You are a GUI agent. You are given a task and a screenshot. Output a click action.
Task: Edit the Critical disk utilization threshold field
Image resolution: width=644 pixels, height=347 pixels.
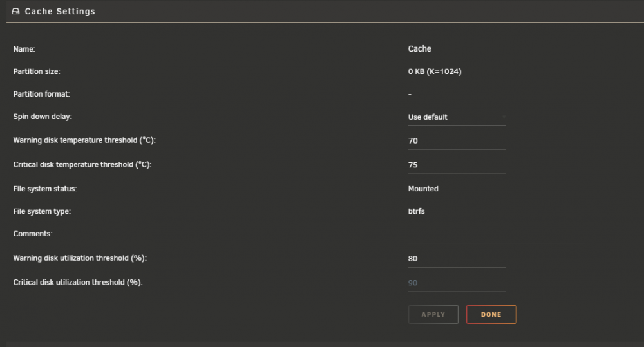[457, 283]
